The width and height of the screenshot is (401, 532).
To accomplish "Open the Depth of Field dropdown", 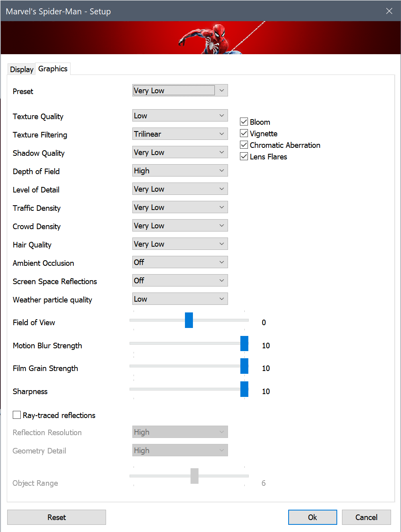I will pyautogui.click(x=180, y=171).
